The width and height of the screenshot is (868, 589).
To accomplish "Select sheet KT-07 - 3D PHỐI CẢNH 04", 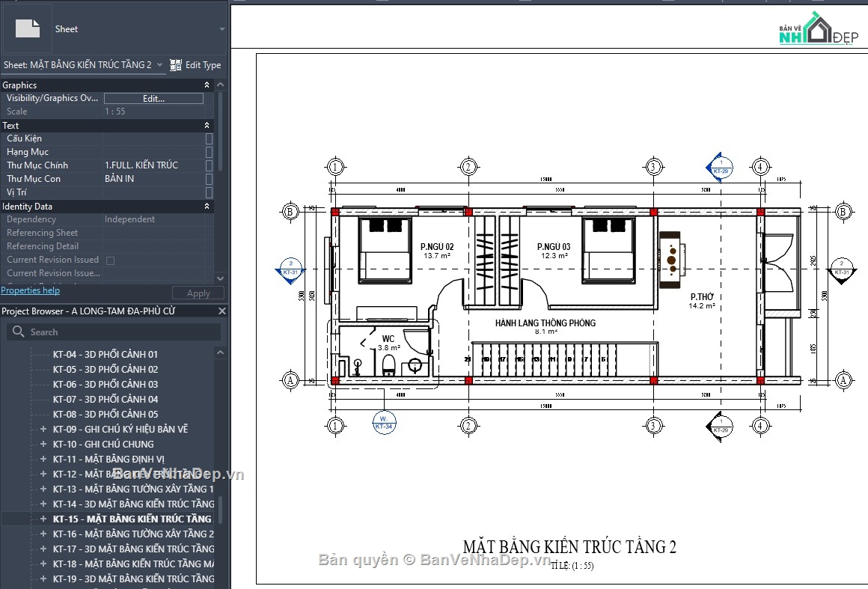I will point(106,399).
